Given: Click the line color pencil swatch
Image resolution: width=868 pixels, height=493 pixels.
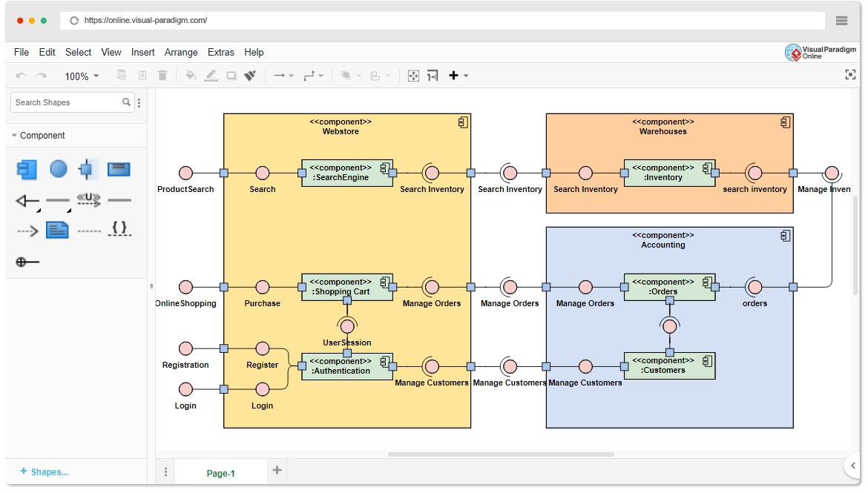Looking at the screenshot, I should pyautogui.click(x=211, y=76).
